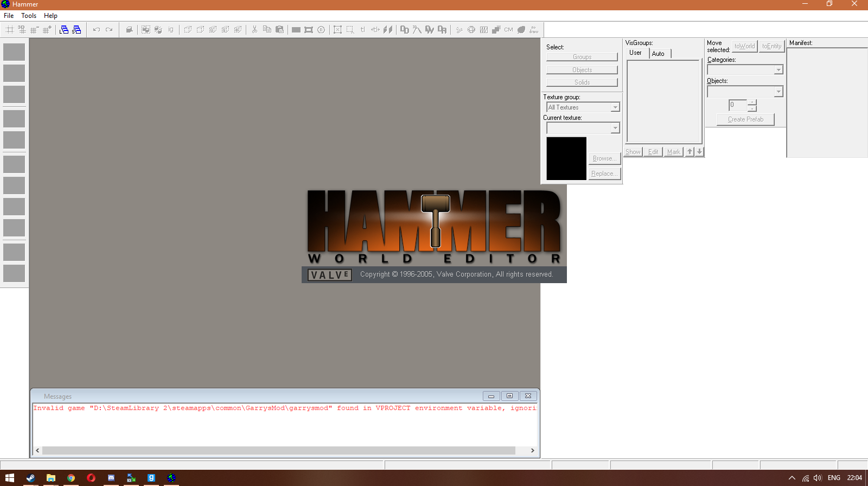Image resolution: width=868 pixels, height=486 pixels.
Task: Toggle the 3D grid icon
Action: click(22, 30)
